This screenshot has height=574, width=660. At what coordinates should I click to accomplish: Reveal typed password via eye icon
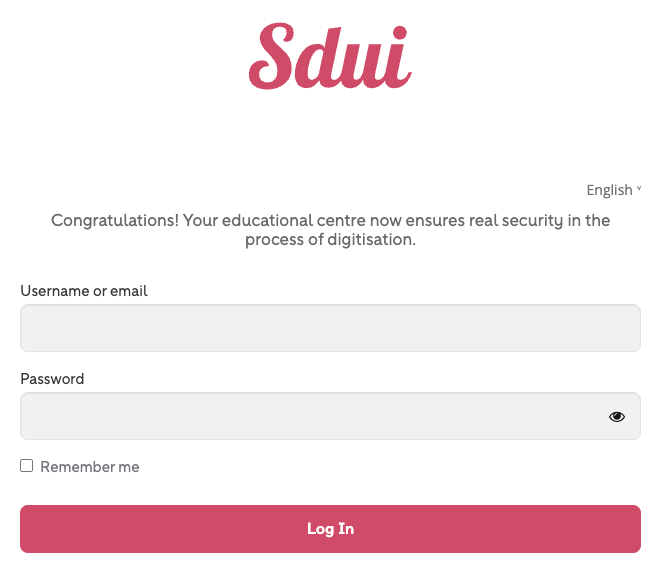(x=617, y=417)
